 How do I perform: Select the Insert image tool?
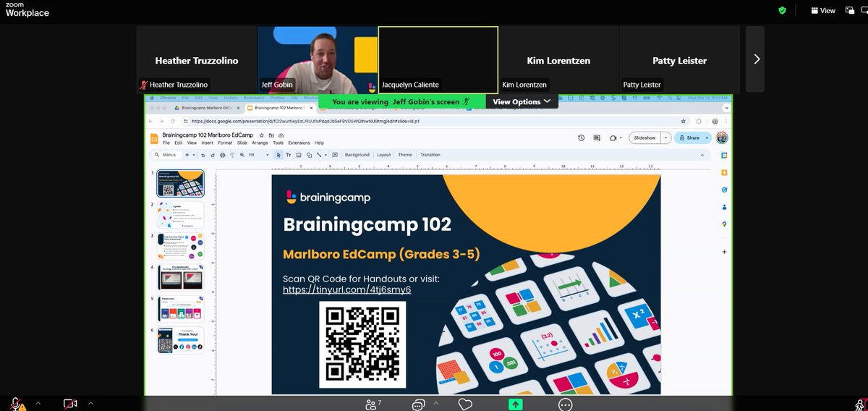point(299,155)
